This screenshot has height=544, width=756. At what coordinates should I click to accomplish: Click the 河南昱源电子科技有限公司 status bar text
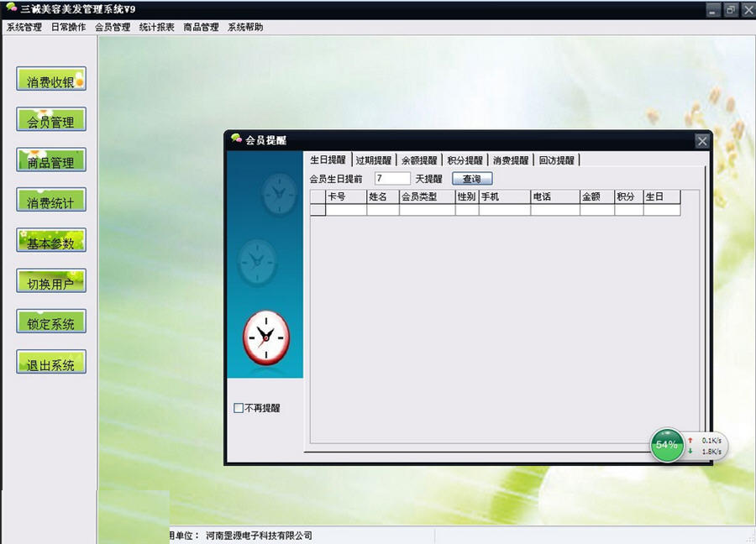click(x=259, y=536)
